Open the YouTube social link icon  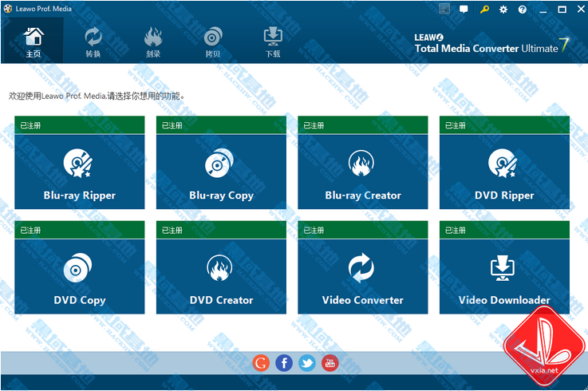point(330,363)
